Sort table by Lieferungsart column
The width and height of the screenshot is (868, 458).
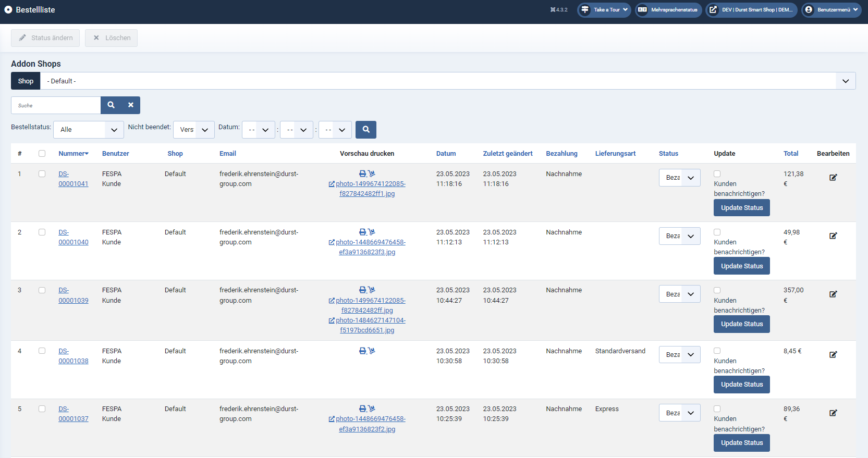(616, 154)
